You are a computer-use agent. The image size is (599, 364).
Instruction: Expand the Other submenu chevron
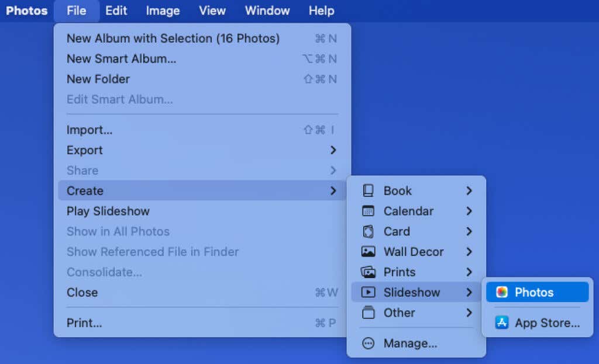(469, 313)
